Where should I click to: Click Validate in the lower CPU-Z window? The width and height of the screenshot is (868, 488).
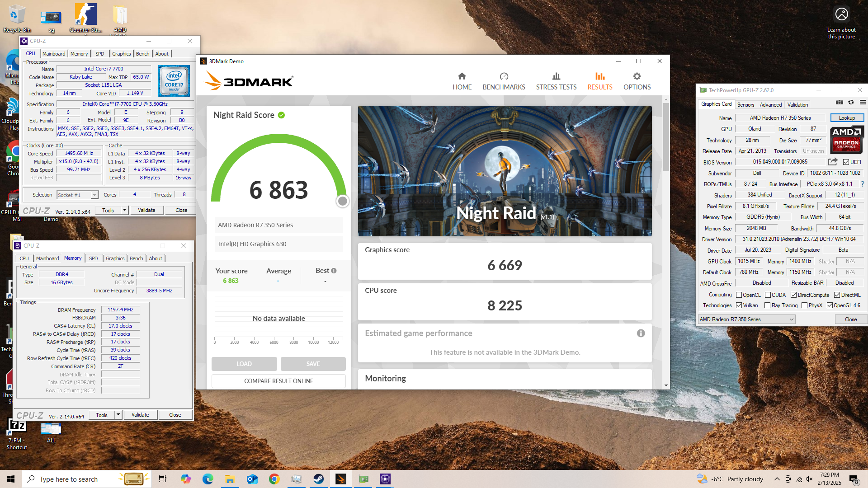140,415
